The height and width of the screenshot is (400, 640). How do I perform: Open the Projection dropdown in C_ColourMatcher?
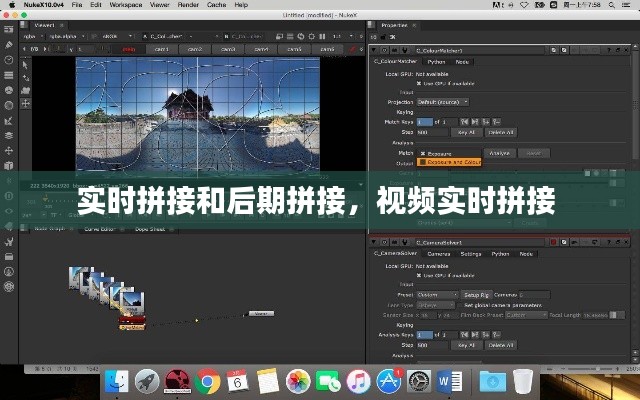(x=444, y=101)
